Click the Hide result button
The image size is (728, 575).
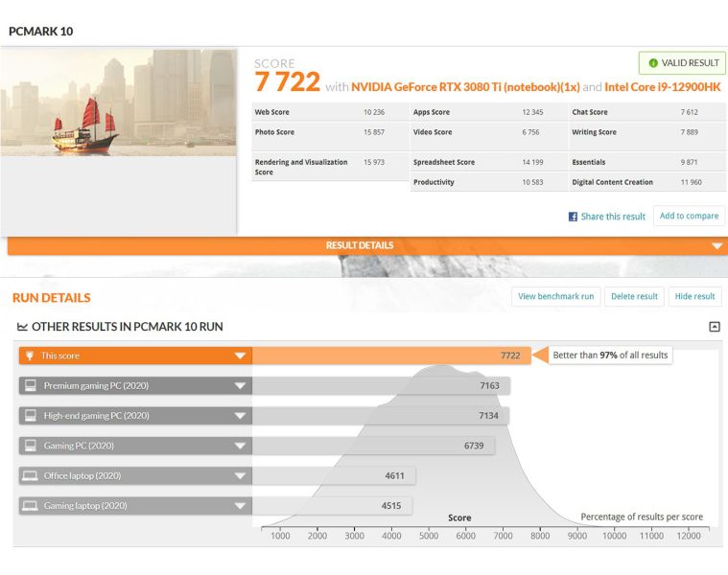[x=694, y=296]
